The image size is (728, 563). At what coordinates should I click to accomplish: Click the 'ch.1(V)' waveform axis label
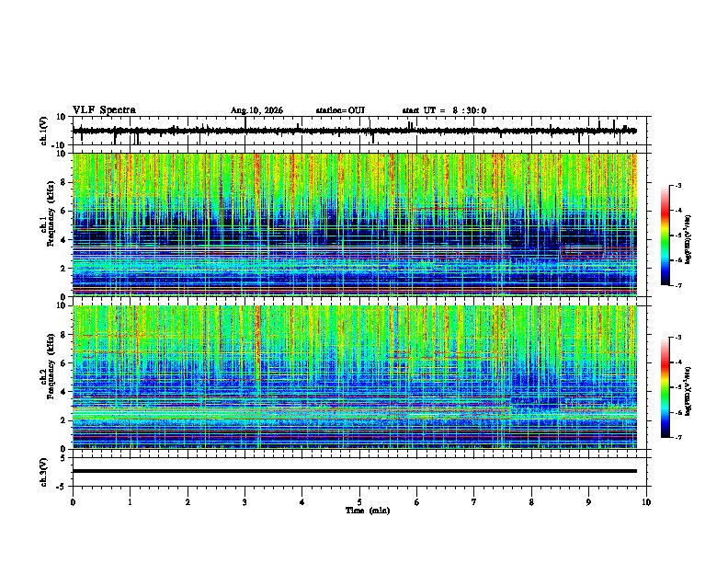(x=44, y=131)
